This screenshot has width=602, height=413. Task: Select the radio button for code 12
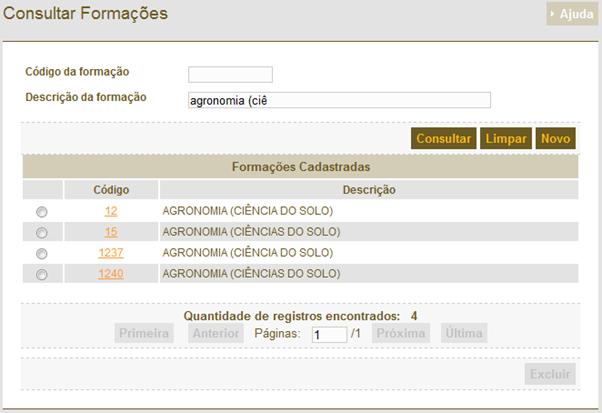pos(42,212)
